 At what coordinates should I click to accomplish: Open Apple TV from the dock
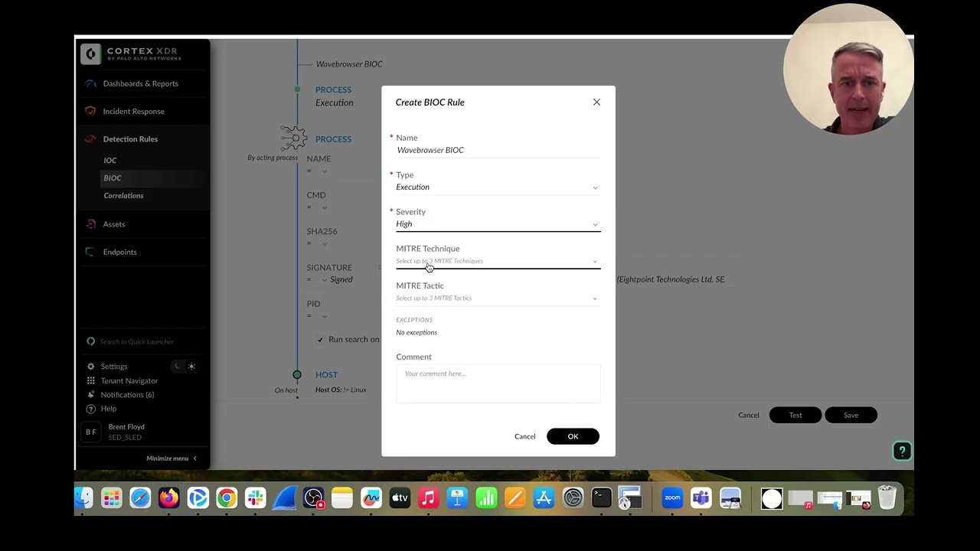pos(400,499)
